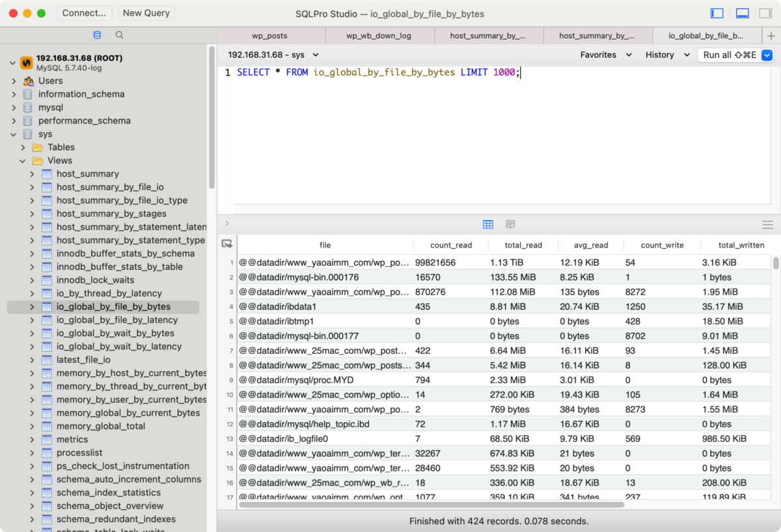Image resolution: width=781 pixels, height=532 pixels.
Task: Toggle the left sidebar panel icon
Action: click(x=717, y=13)
